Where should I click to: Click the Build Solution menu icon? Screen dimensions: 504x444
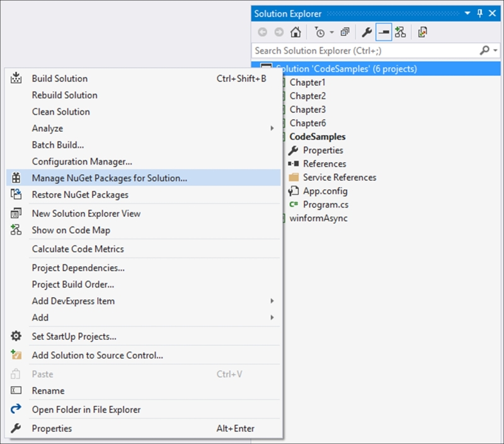16,78
